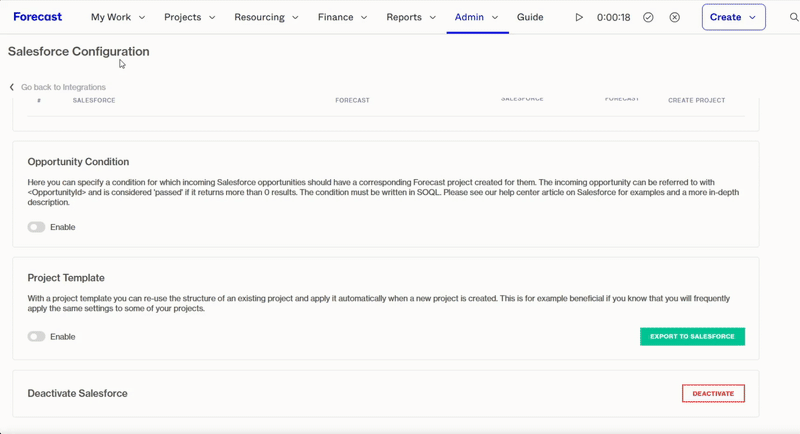Open the Projects menu

point(189,17)
